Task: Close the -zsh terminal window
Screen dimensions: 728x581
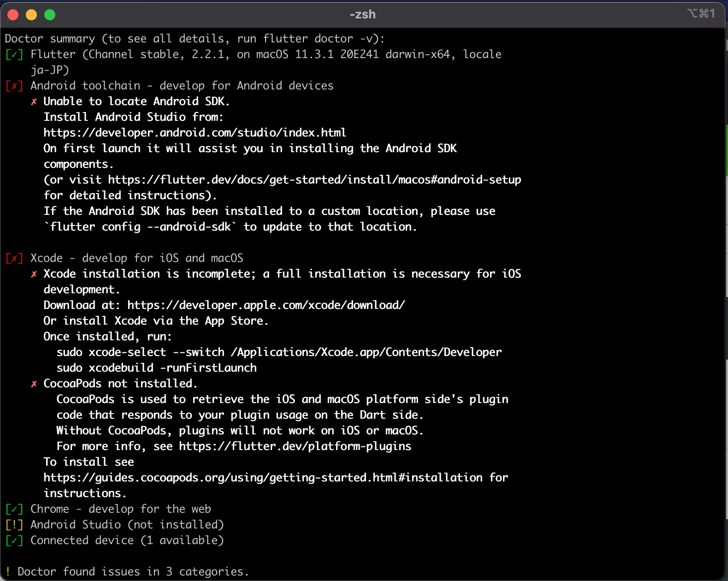Action: (x=13, y=15)
